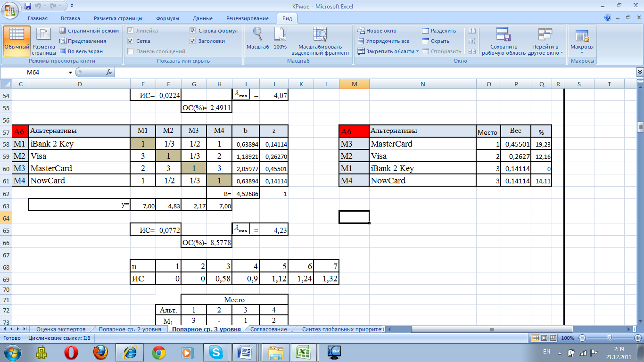The image size is (644, 362).
Task: Switch to sheet tab Согласование
Action: tap(268, 329)
